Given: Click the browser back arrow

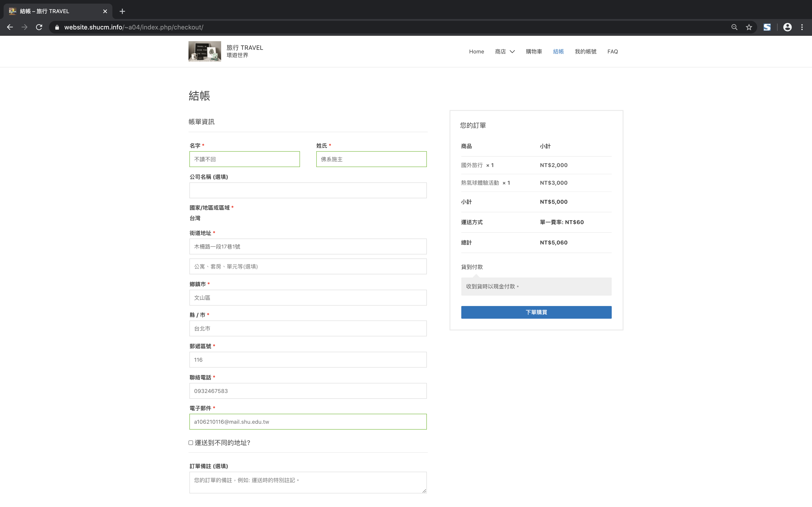Looking at the screenshot, I should point(10,27).
